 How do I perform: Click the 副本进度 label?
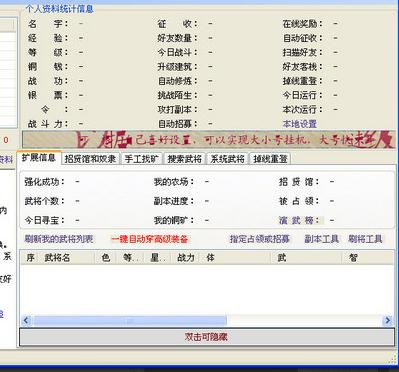click(173, 201)
